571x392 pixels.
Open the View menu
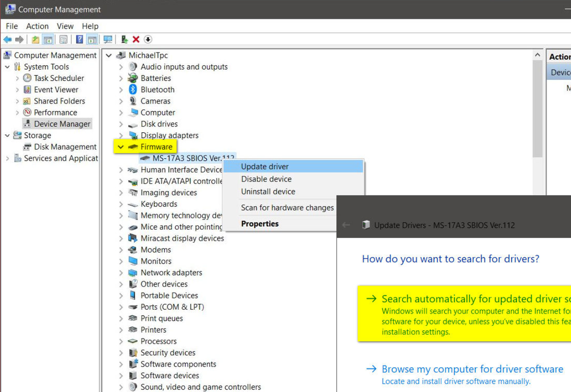65,26
